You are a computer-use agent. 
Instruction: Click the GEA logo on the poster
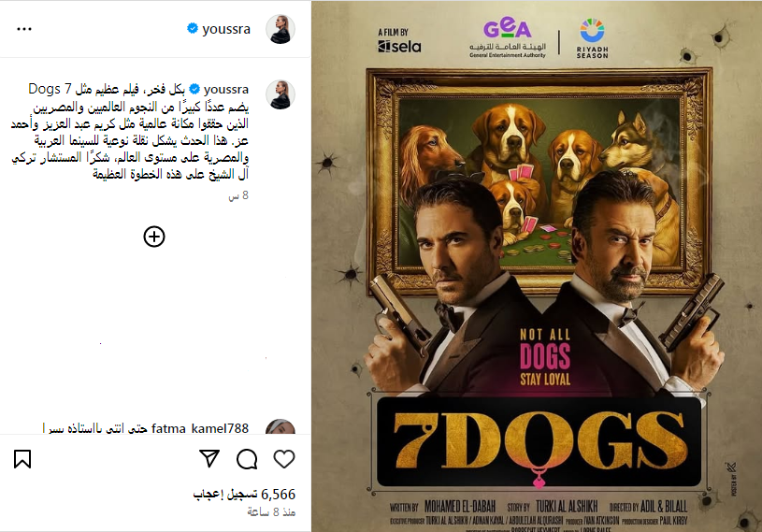tap(508, 39)
